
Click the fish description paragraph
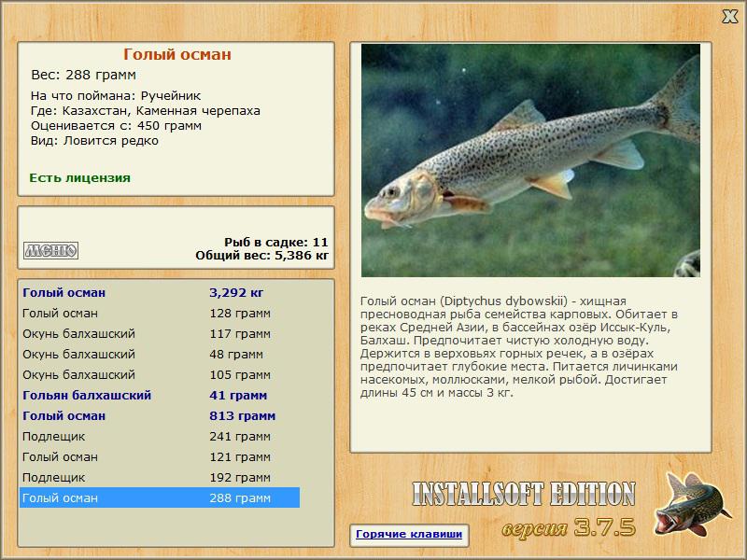tap(519, 346)
